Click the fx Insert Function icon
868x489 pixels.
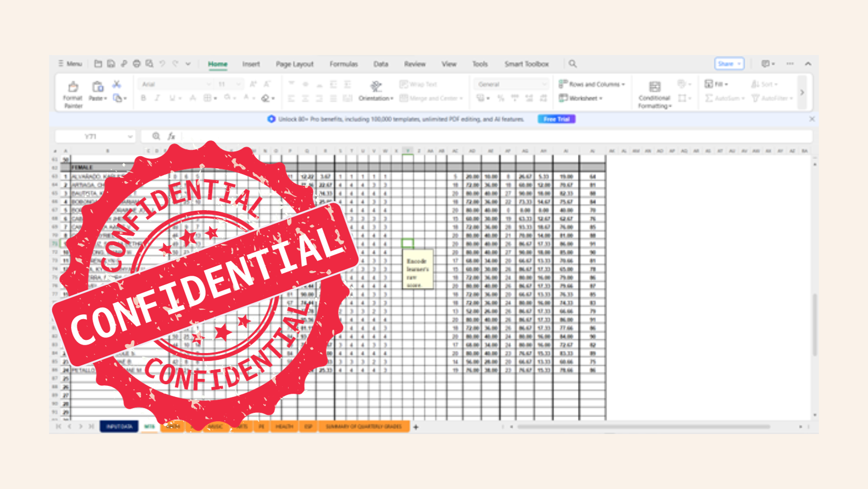171,137
